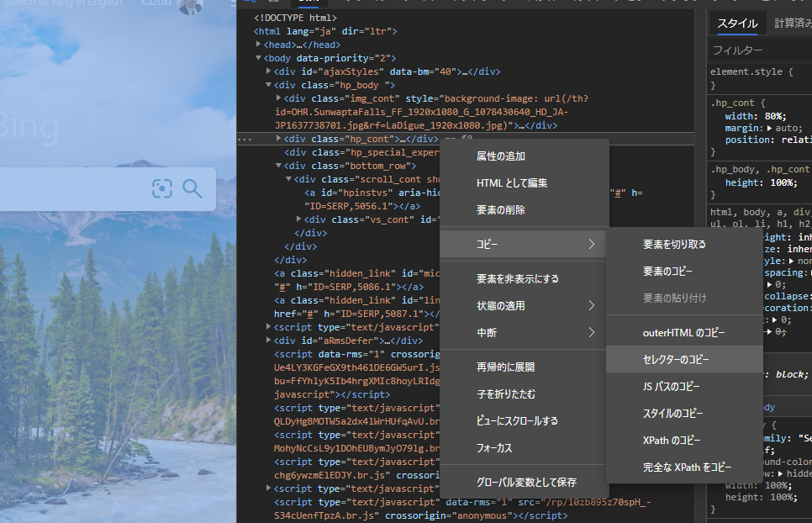Collapse the scroll_cont div node
This screenshot has height=523, width=812.
288,179
